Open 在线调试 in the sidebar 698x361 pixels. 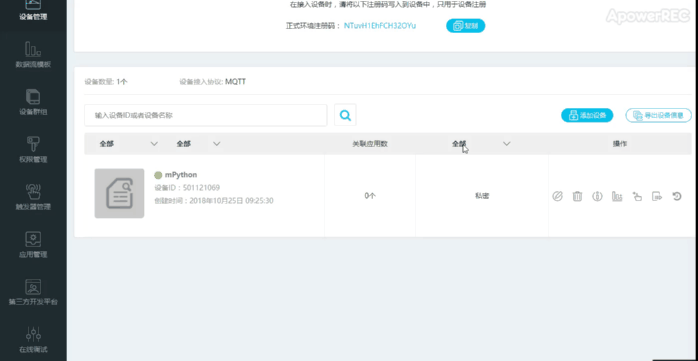pyautogui.click(x=33, y=340)
